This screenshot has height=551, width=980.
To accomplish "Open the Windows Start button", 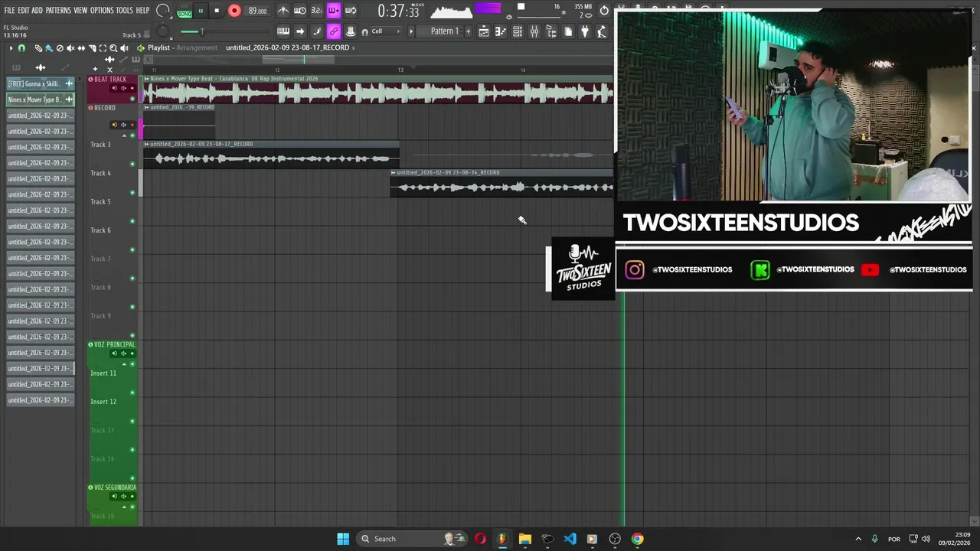I will pyautogui.click(x=343, y=539).
